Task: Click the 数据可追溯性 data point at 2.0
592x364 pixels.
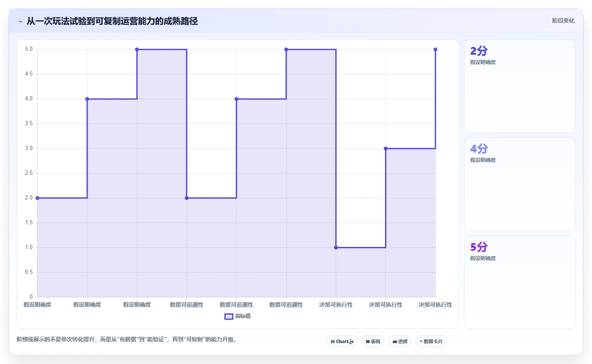Action: point(186,198)
